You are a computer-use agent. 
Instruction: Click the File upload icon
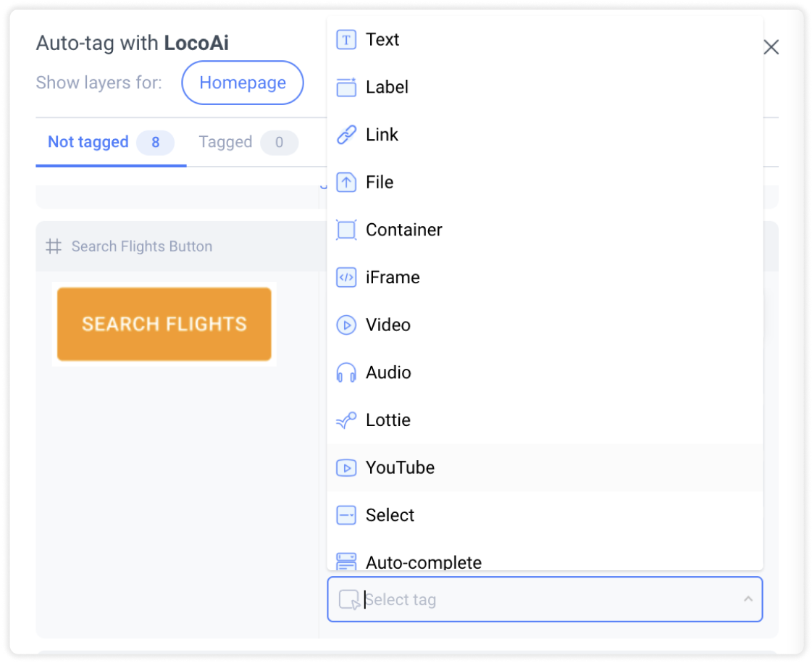coord(346,183)
